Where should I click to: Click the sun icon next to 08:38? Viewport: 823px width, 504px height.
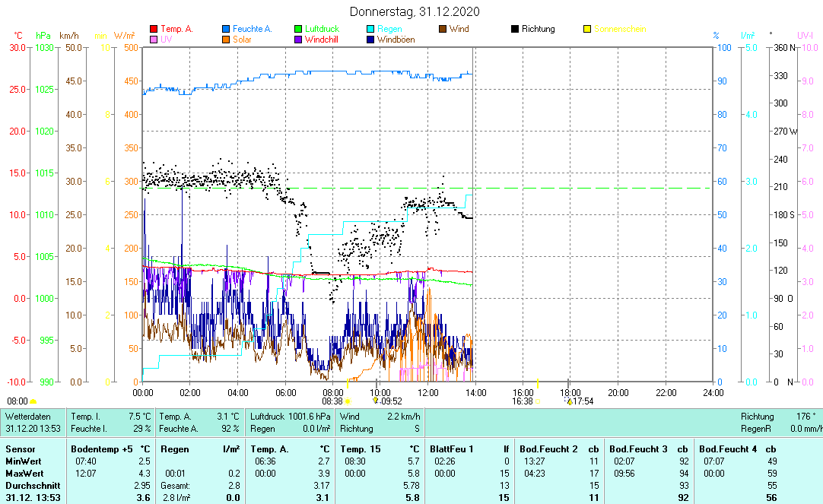tap(348, 401)
